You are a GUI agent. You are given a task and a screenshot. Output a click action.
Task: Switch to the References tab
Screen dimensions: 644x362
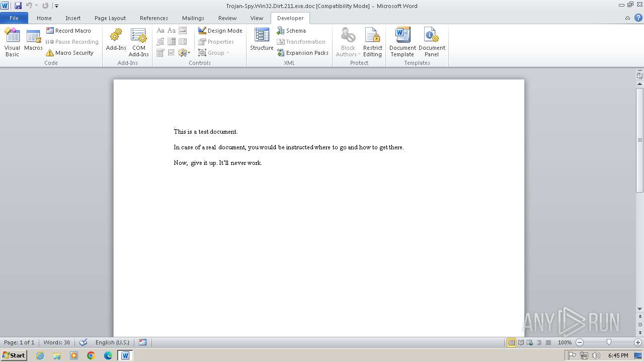click(x=154, y=18)
